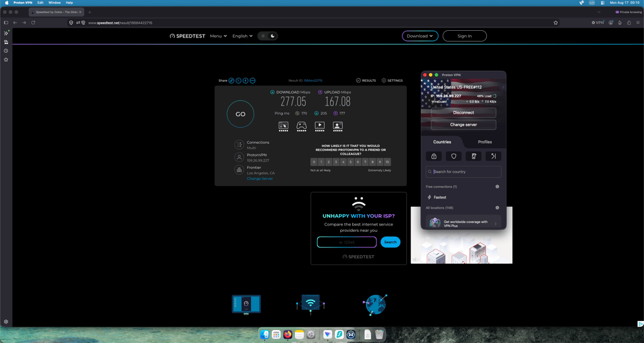Viewport: 644px width, 343px height.
Task: Open Speedtest Settings with gear icon
Action: [x=392, y=80]
